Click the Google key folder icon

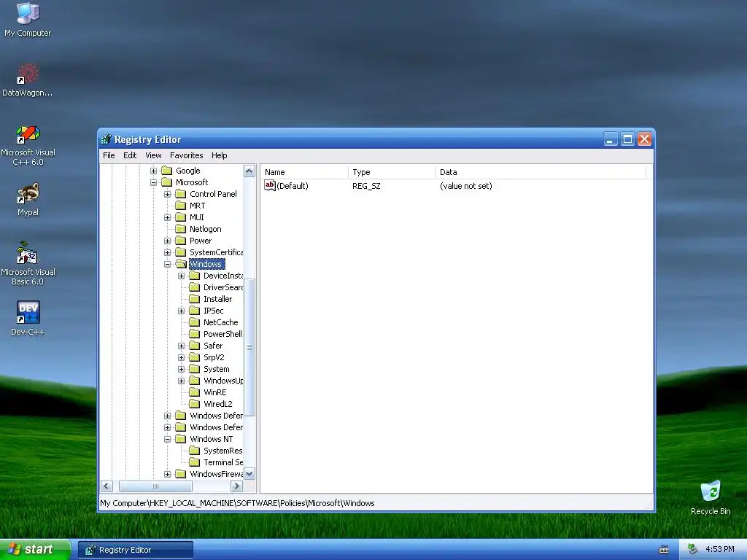[x=167, y=171]
